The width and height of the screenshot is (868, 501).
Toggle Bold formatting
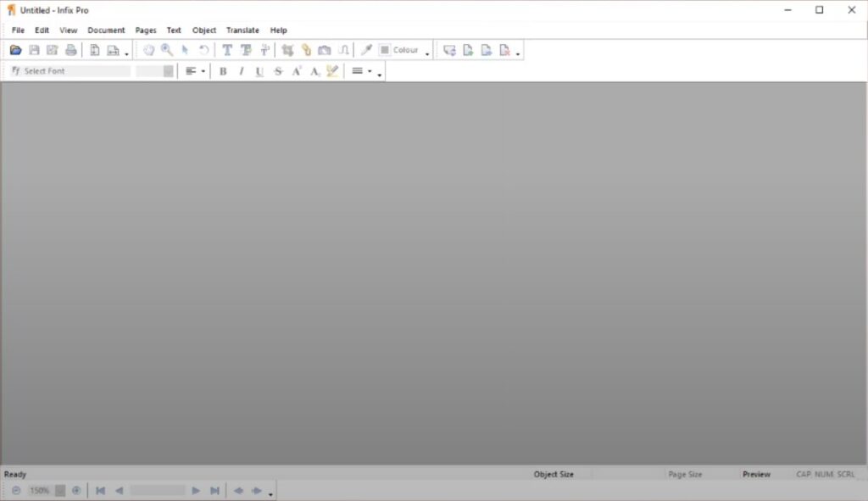point(223,71)
